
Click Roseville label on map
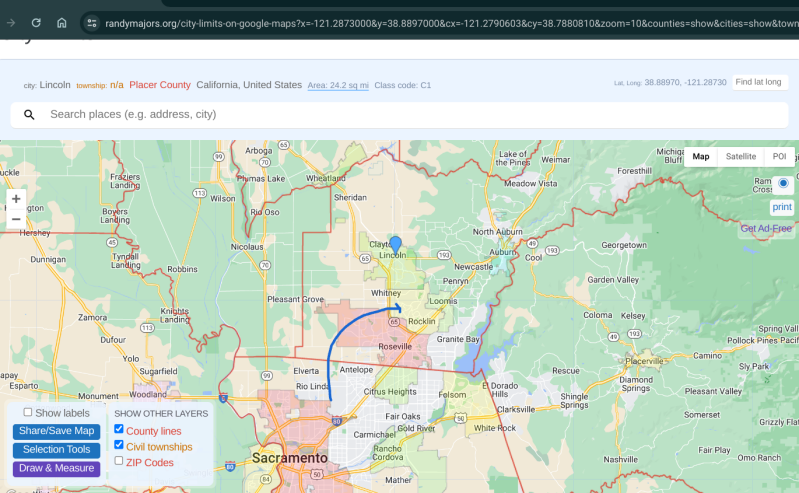coord(395,347)
